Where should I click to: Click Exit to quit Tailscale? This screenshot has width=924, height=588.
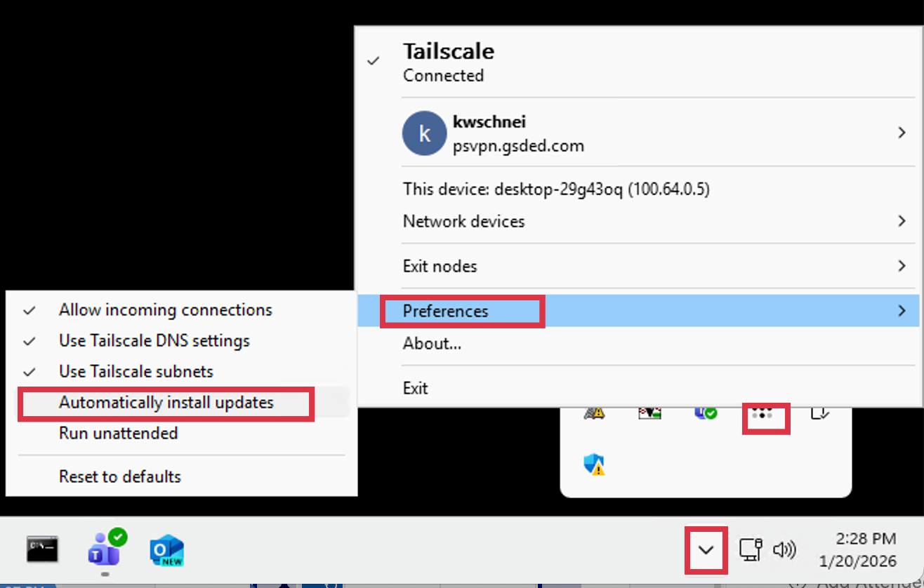[414, 387]
